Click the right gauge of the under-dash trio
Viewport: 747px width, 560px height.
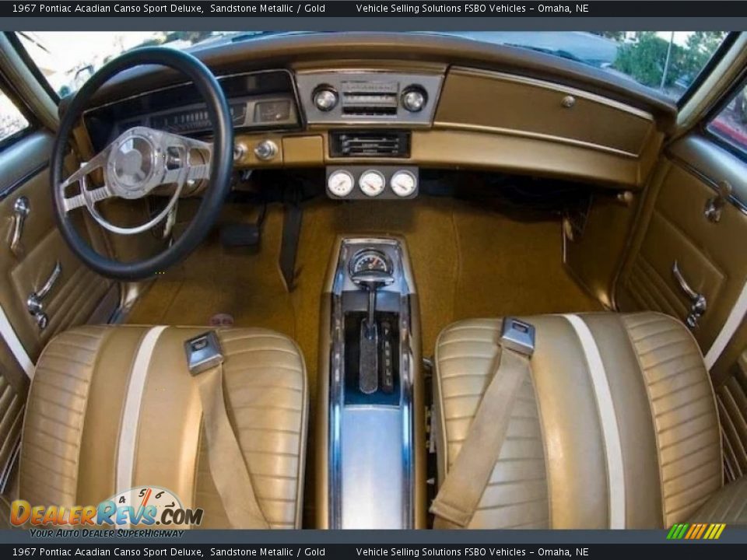click(403, 183)
